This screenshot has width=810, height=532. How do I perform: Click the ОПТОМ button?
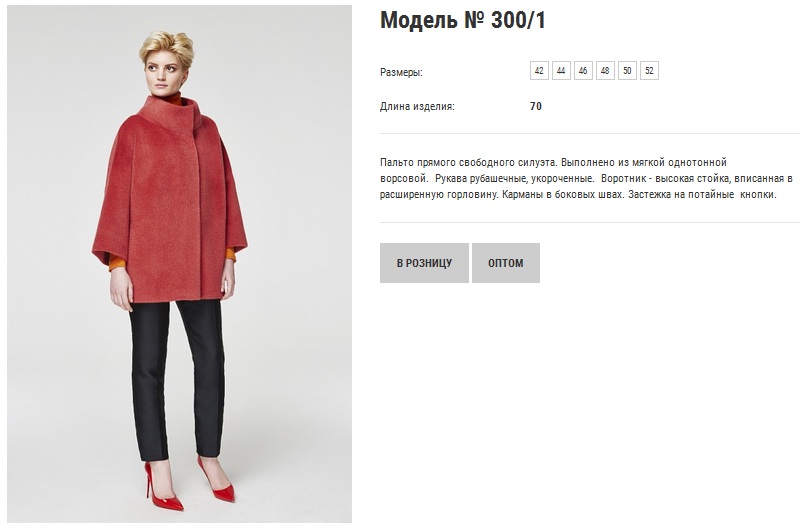[x=506, y=263]
